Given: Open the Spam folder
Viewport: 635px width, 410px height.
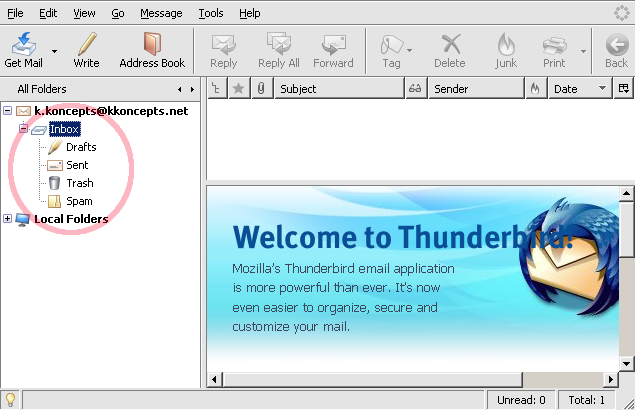Looking at the screenshot, I should [79, 201].
